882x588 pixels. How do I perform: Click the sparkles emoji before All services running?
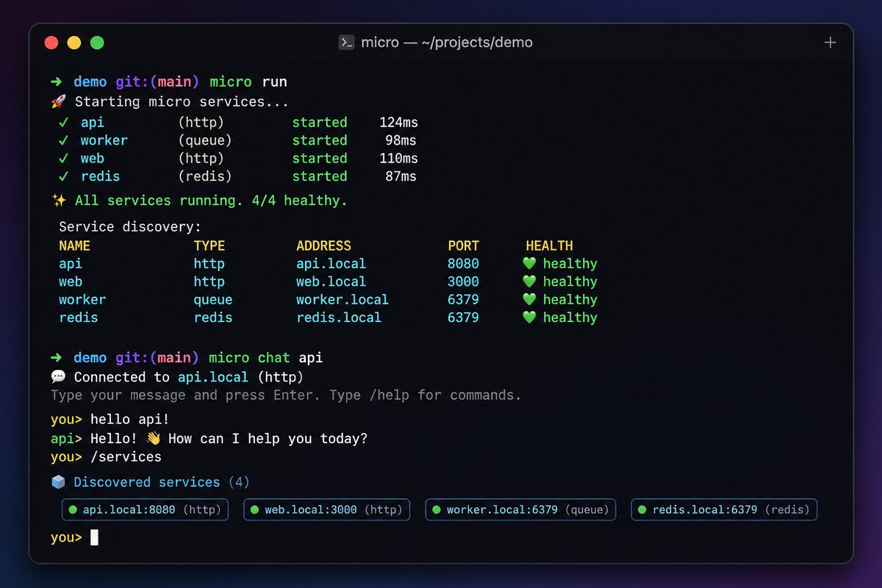coord(59,201)
